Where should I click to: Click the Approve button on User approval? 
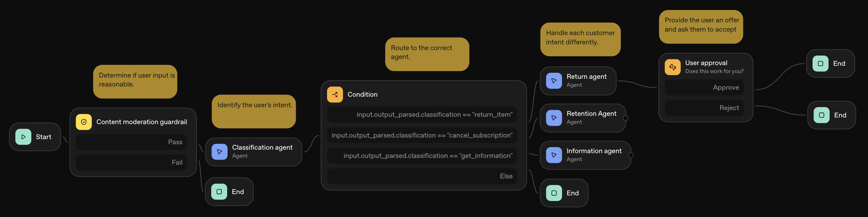[x=704, y=87]
